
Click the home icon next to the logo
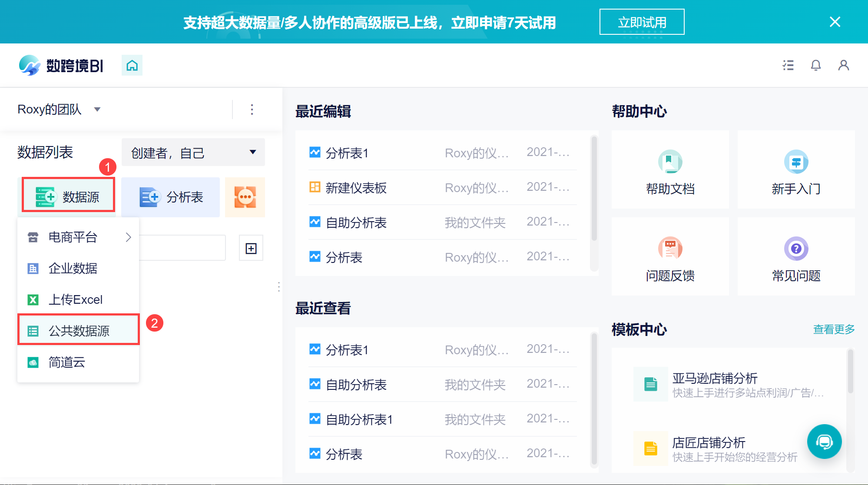132,66
